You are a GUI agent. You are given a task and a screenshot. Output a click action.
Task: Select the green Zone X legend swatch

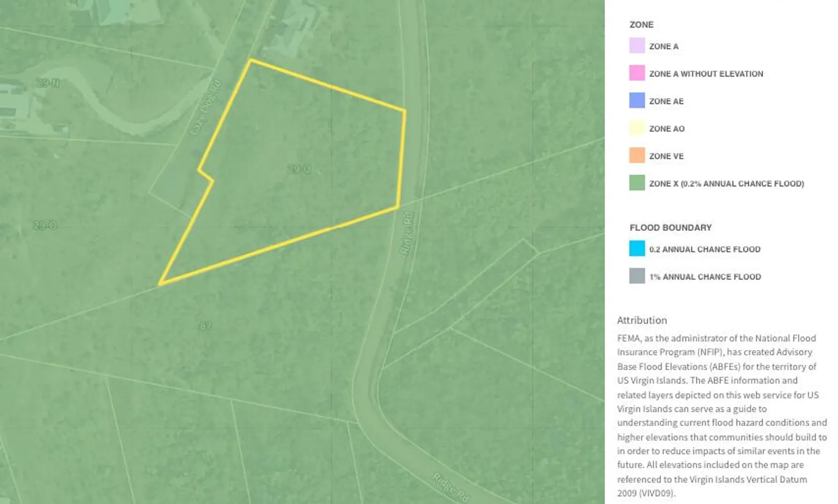click(x=637, y=183)
